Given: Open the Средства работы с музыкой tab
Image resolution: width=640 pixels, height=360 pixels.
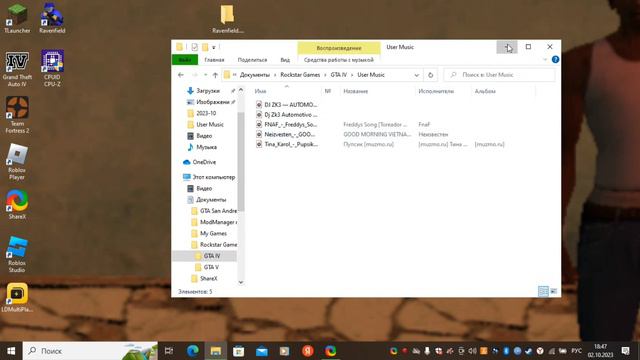Looking at the screenshot, I should [339, 60].
